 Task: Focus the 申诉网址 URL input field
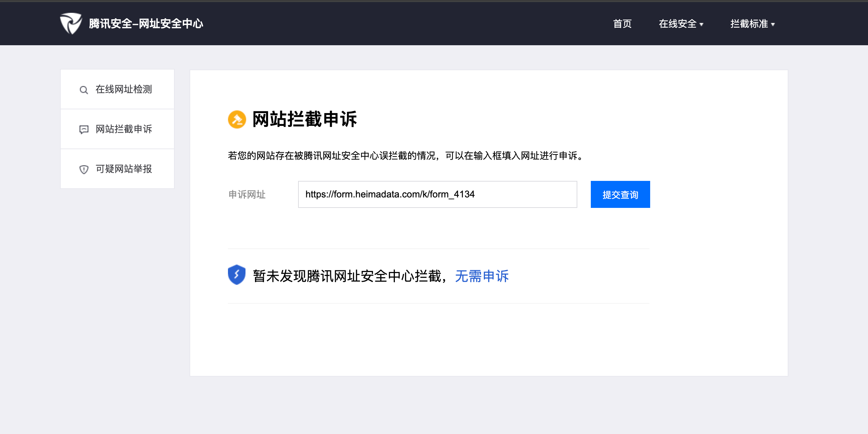[x=437, y=194]
